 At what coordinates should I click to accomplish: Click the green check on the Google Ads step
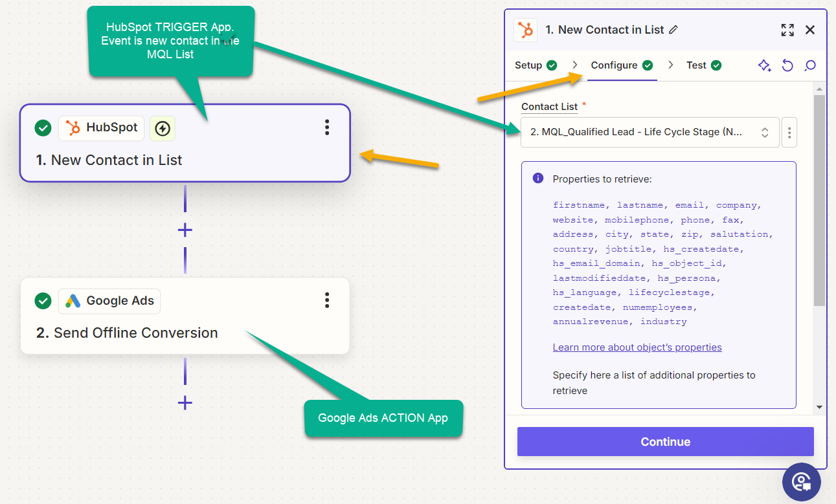pos(43,301)
